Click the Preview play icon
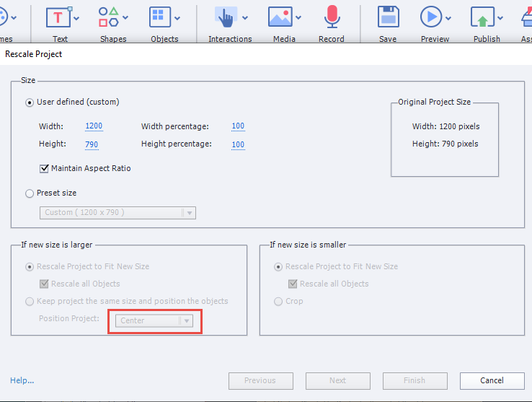 (431, 17)
